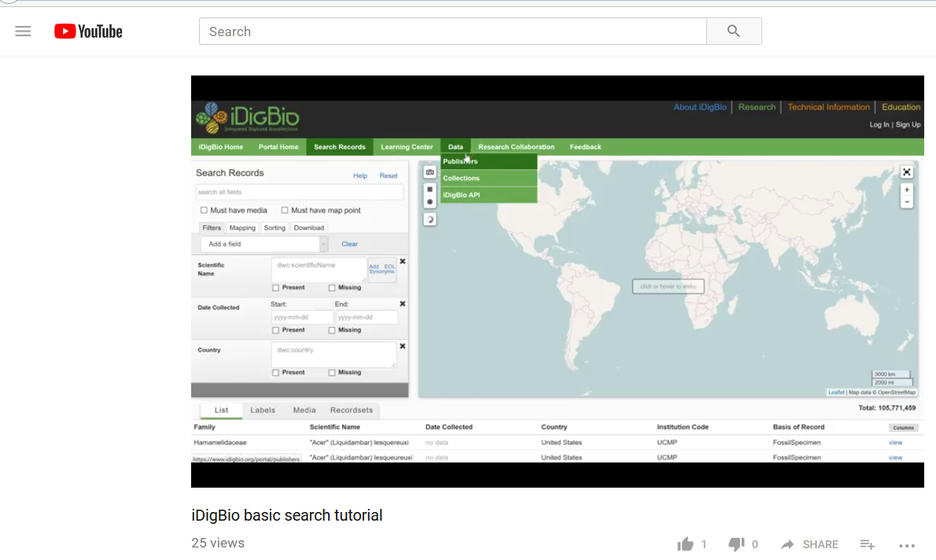Focus the YouTube Search input field
Image resolution: width=936 pixels, height=560 pixels.
coord(453,31)
